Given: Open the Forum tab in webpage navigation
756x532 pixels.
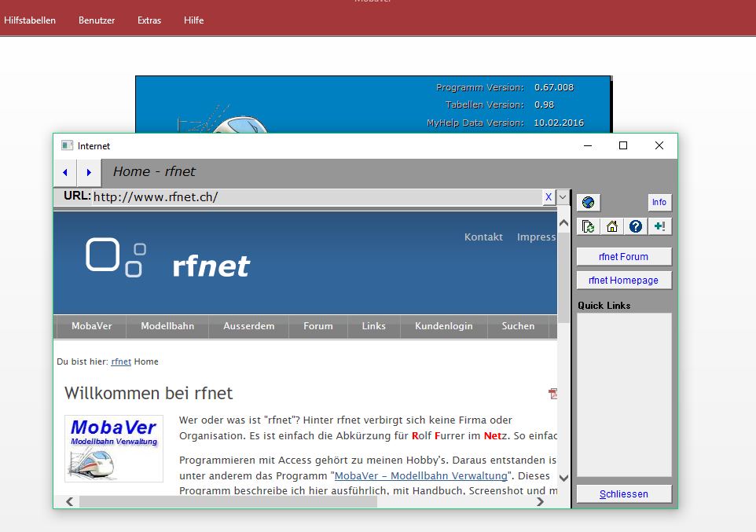Looking at the screenshot, I should (318, 327).
